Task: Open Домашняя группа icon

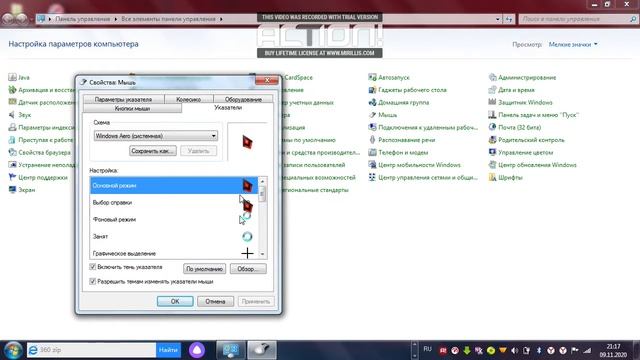Action: coord(372,102)
